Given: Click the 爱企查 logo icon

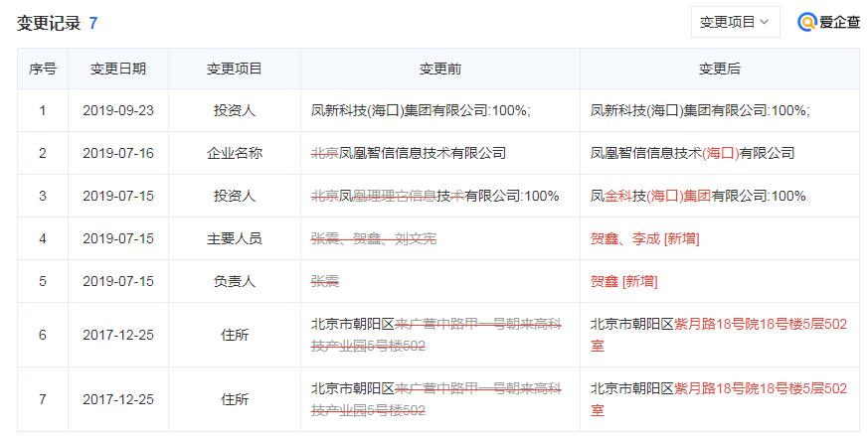Looking at the screenshot, I should click(807, 22).
